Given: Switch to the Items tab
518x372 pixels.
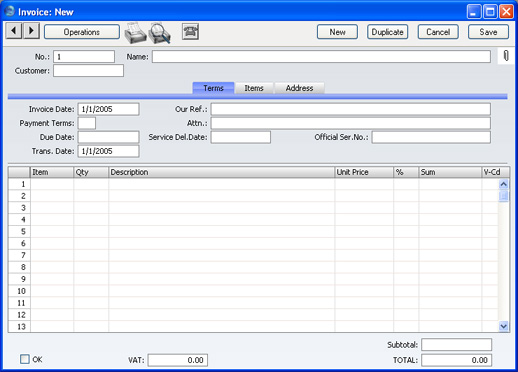Looking at the screenshot, I should [254, 88].
